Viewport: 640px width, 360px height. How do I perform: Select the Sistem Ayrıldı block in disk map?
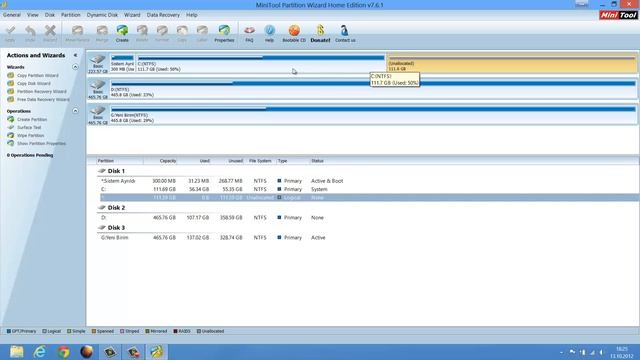122,63
